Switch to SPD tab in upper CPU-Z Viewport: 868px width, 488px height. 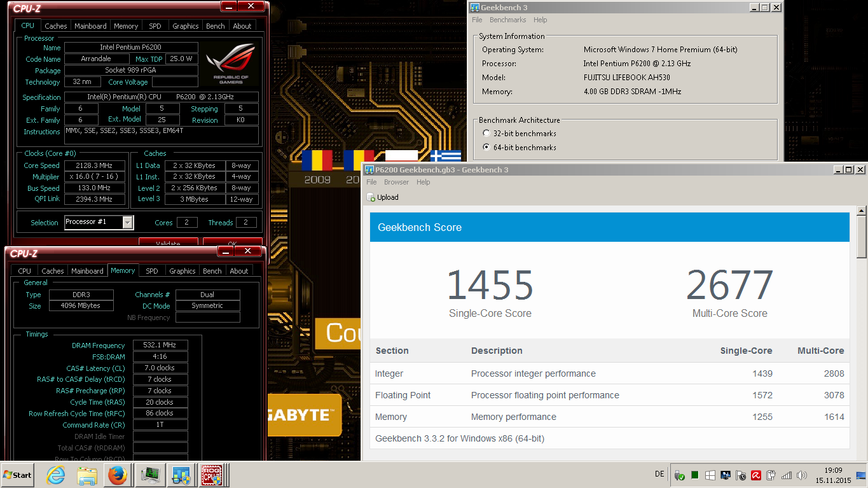coord(155,26)
